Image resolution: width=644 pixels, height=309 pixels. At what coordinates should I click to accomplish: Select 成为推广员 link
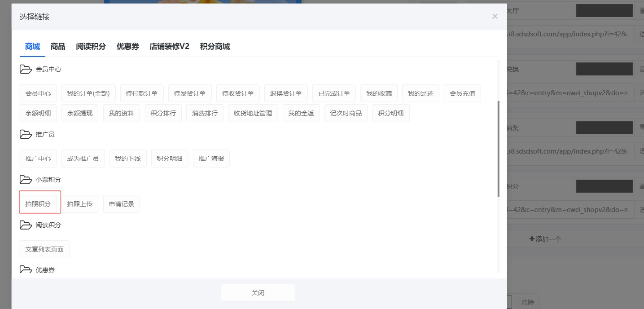(83, 159)
